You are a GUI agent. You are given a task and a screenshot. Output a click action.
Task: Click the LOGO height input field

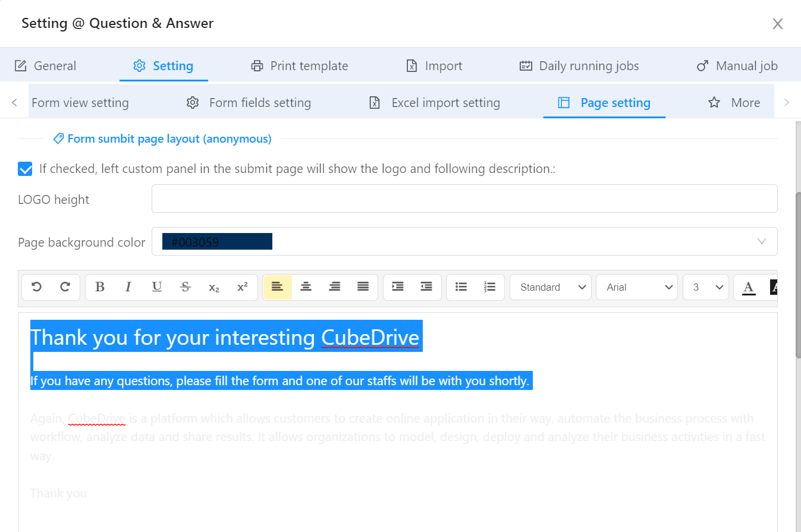pyautogui.click(x=464, y=199)
